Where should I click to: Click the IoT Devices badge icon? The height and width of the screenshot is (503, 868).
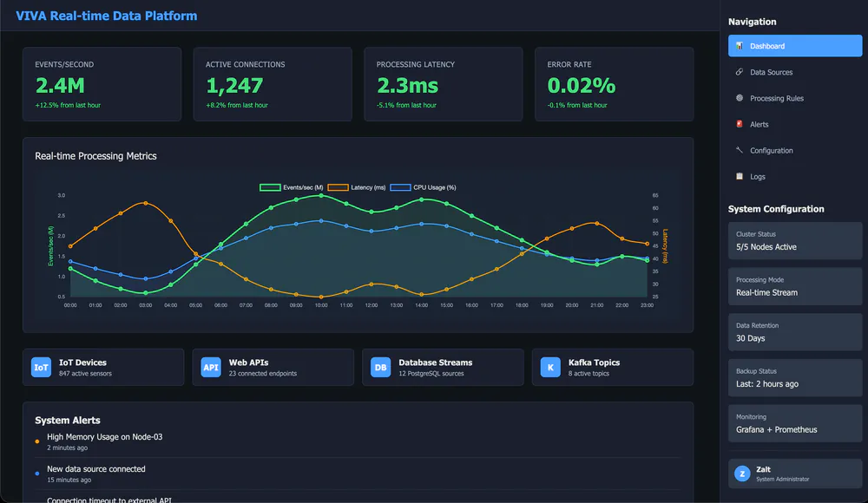41,367
